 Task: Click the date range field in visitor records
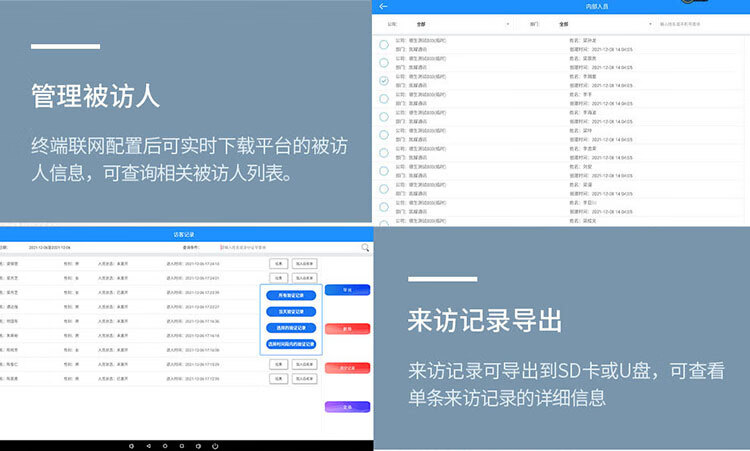[50, 247]
